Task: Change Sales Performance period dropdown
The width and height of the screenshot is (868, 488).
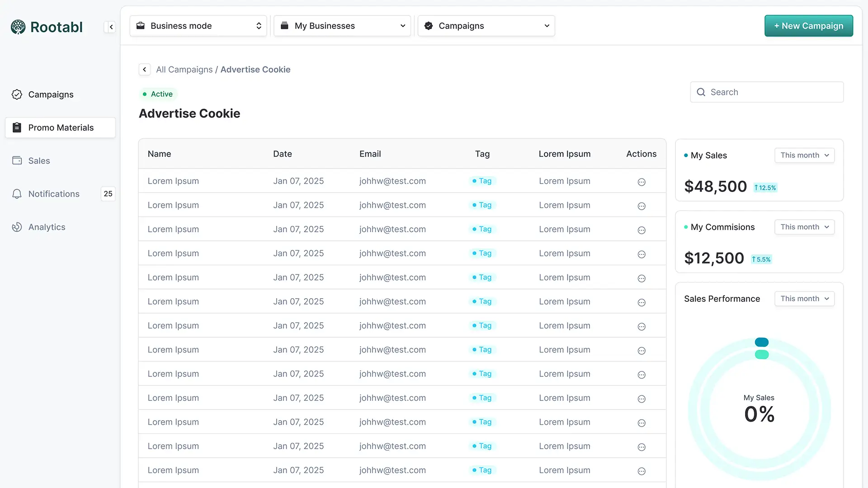Action: 804,299
